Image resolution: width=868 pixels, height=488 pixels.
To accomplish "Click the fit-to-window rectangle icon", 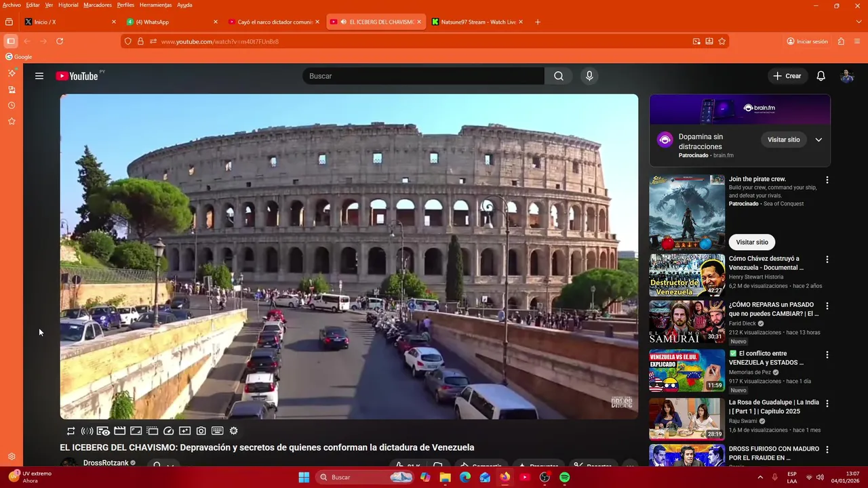I will (x=136, y=431).
